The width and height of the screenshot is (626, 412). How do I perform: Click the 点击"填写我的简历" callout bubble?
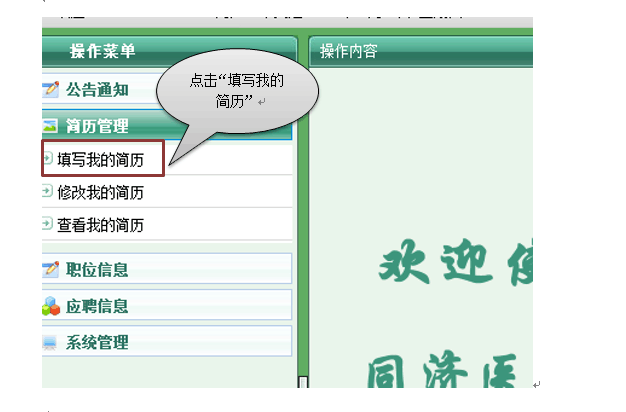pos(239,92)
